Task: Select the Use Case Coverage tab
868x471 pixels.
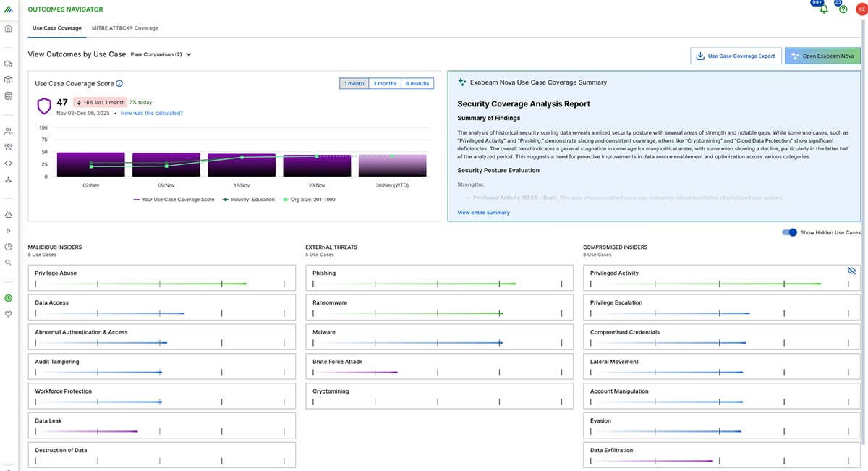Action: point(56,28)
